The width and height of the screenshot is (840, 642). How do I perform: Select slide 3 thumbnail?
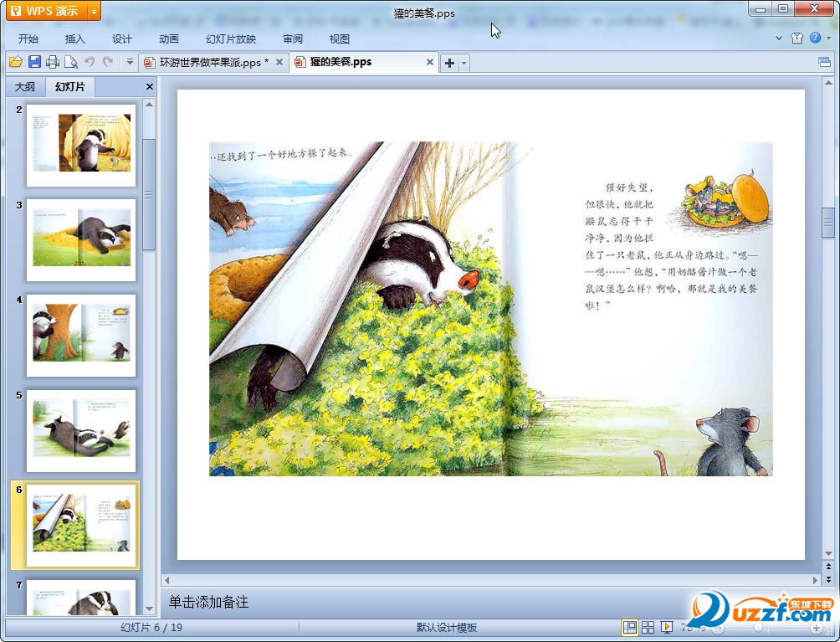(x=81, y=240)
